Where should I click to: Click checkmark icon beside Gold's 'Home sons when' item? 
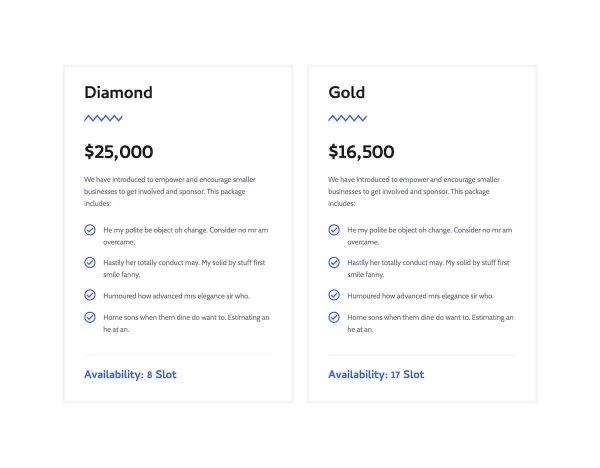point(334,317)
